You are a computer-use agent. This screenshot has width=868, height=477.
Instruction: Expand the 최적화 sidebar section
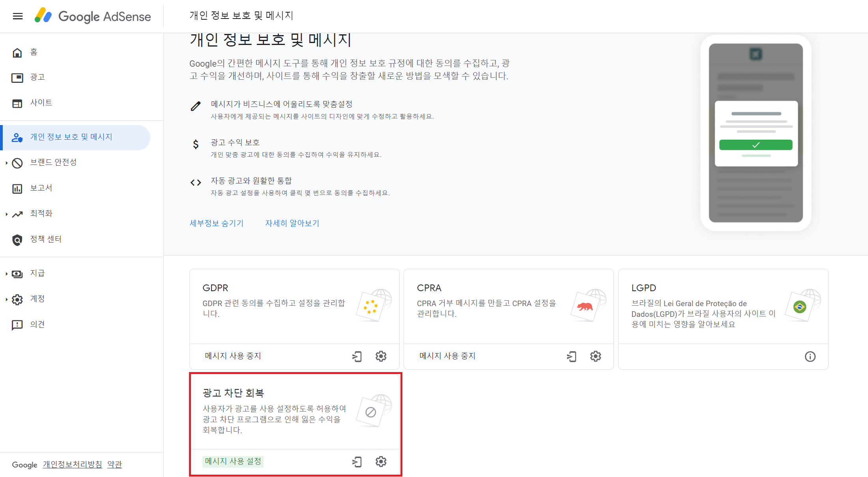point(7,214)
